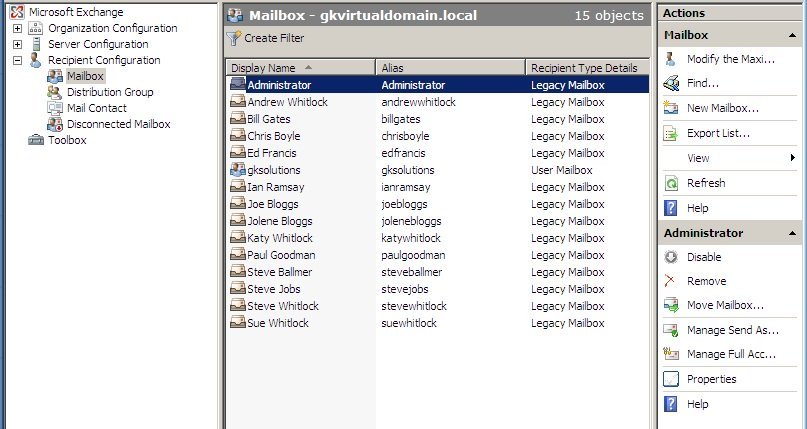Sort by Display Name column header
The width and height of the screenshot is (807, 429).
tap(300, 68)
